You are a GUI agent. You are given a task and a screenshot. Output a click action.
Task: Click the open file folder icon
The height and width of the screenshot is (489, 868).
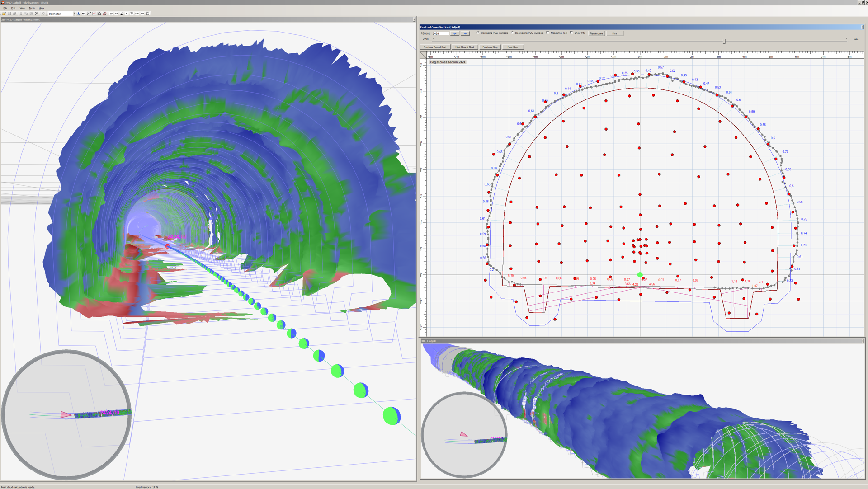click(x=4, y=14)
